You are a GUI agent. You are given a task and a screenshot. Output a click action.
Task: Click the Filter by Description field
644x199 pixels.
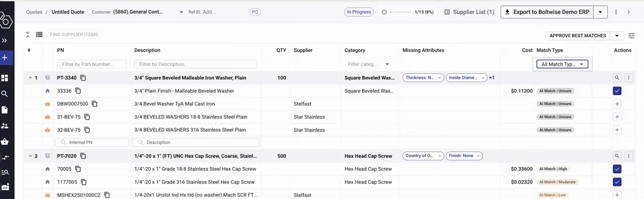196,64
